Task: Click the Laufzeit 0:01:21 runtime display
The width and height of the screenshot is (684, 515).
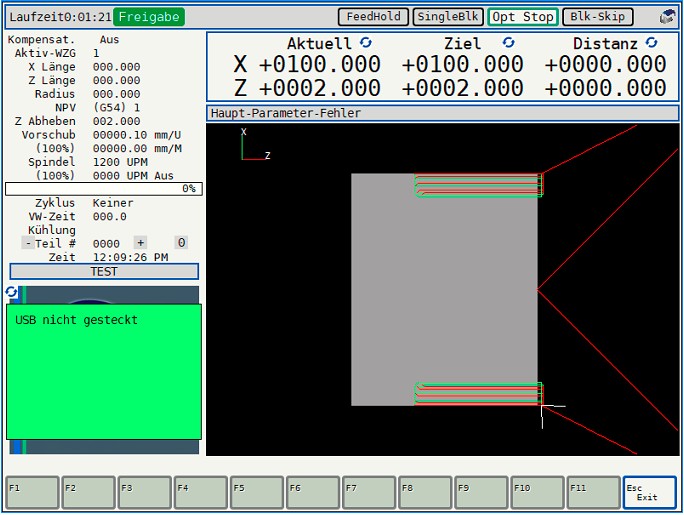Action: [x=60, y=17]
